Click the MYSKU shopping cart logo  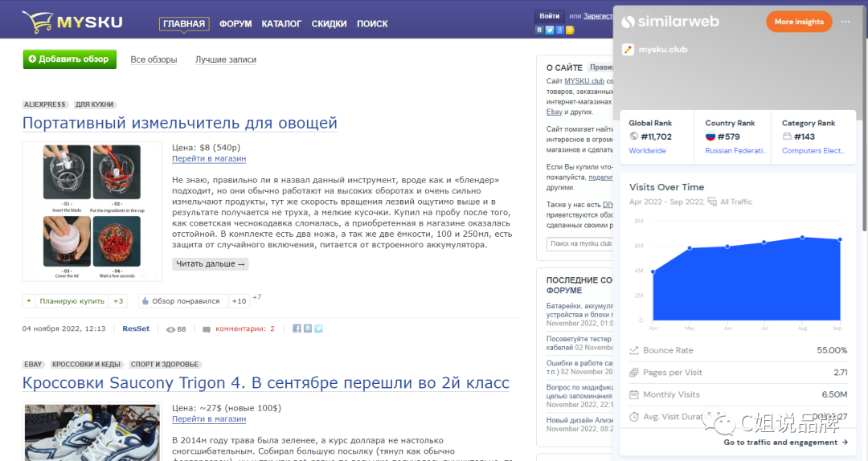pos(72,22)
